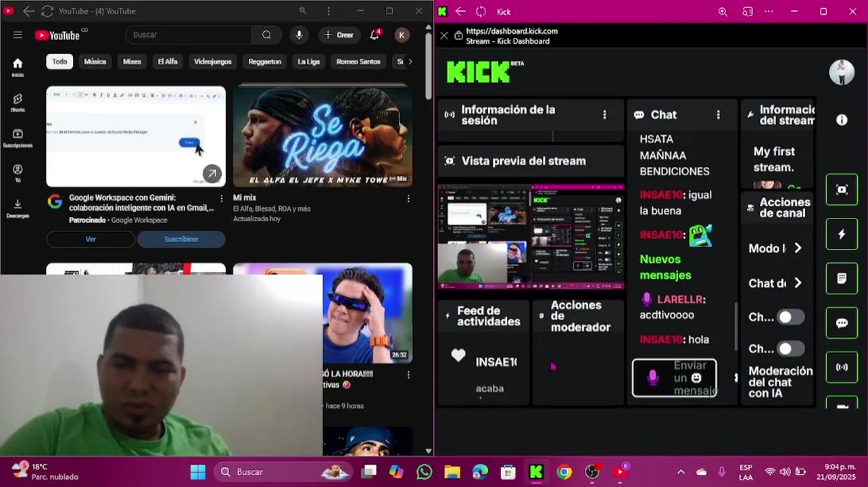Toggle second Ch... switch in Acciones de canal
The height and width of the screenshot is (487, 868).
[790, 349]
